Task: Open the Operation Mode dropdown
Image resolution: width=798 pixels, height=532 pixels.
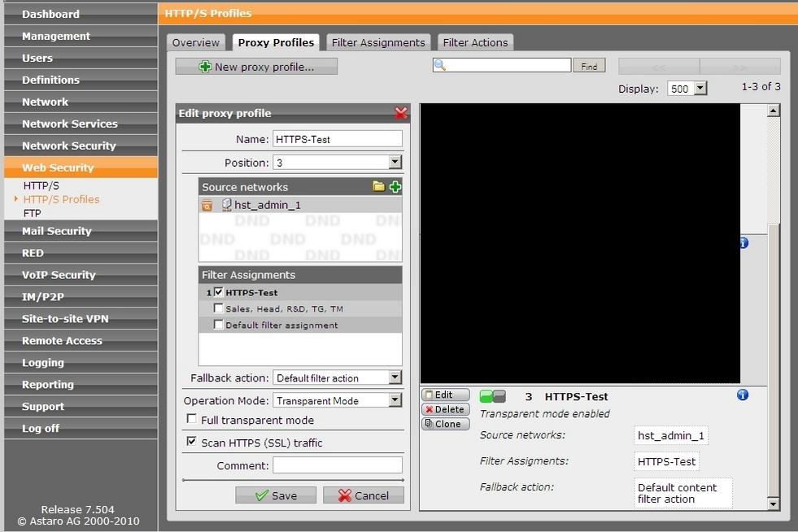Action: [x=395, y=400]
